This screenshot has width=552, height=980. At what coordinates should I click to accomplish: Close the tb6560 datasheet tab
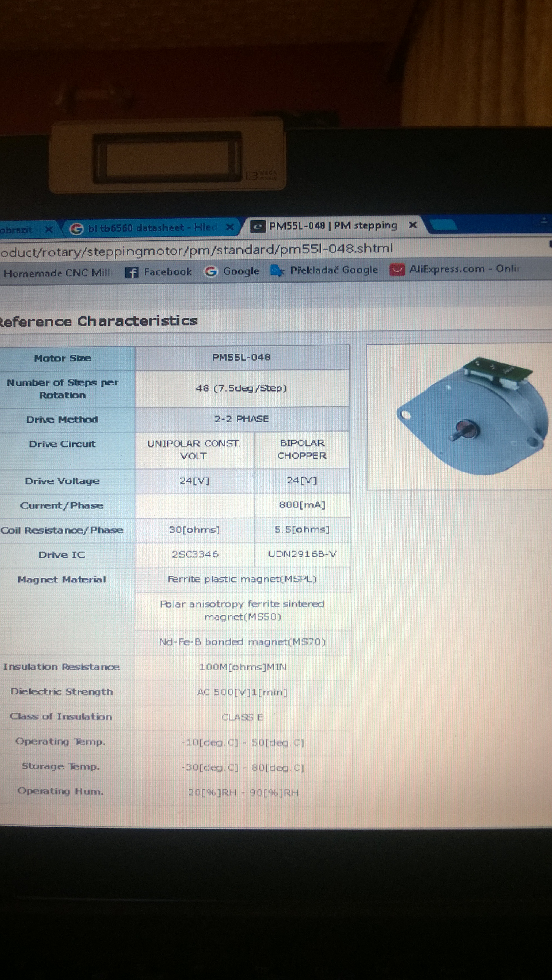coord(230,227)
